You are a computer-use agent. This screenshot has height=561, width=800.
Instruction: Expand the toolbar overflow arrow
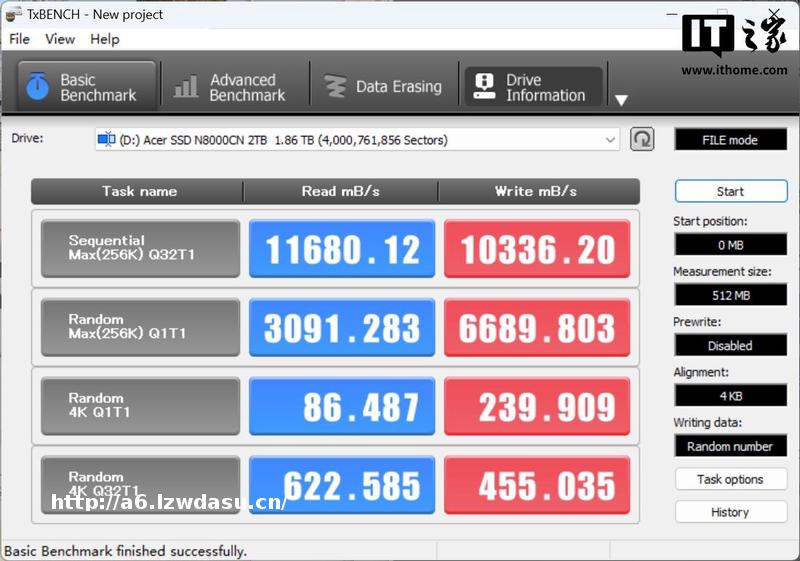[621, 100]
